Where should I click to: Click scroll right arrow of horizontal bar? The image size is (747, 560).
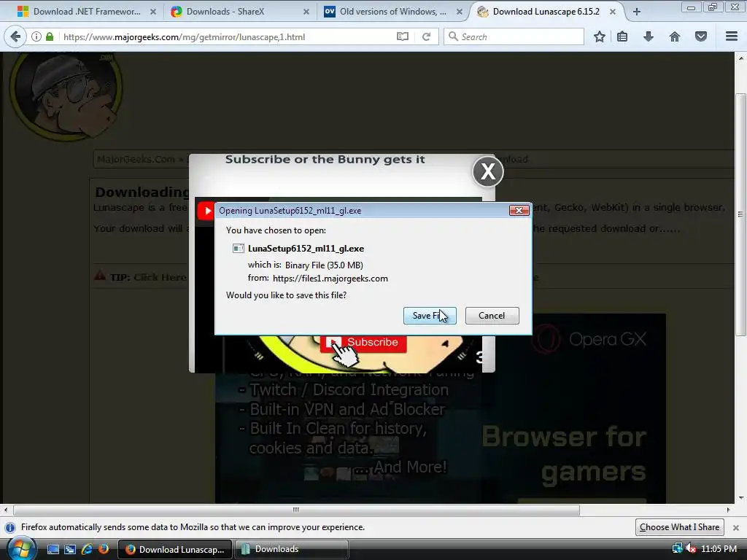(x=728, y=510)
